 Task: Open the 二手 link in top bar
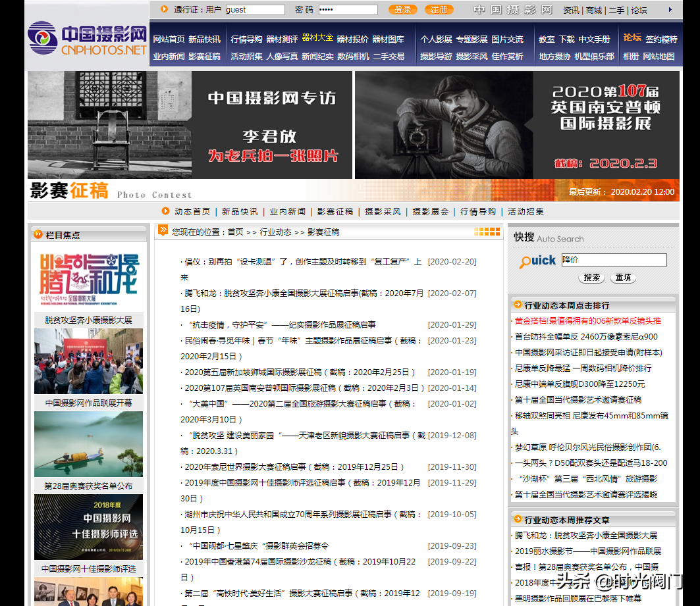[616, 11]
